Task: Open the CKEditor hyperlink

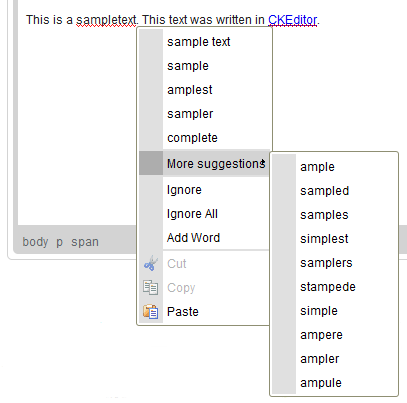Action: [292, 20]
